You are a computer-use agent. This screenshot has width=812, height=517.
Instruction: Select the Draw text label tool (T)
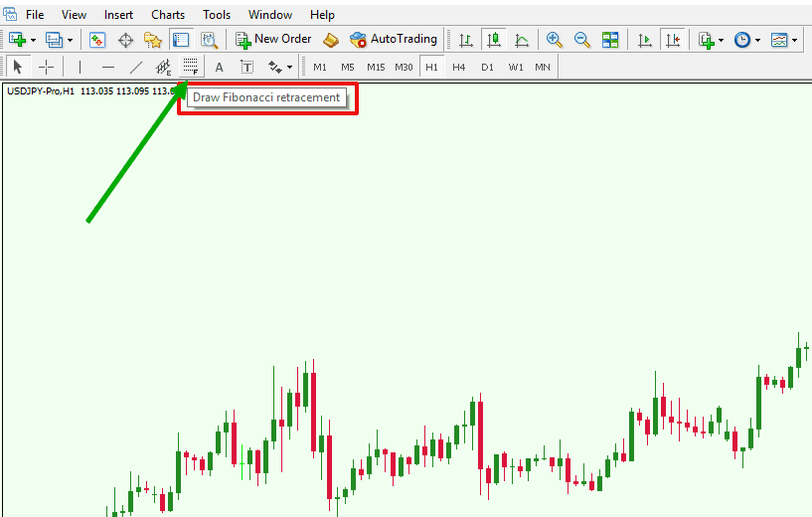247,67
